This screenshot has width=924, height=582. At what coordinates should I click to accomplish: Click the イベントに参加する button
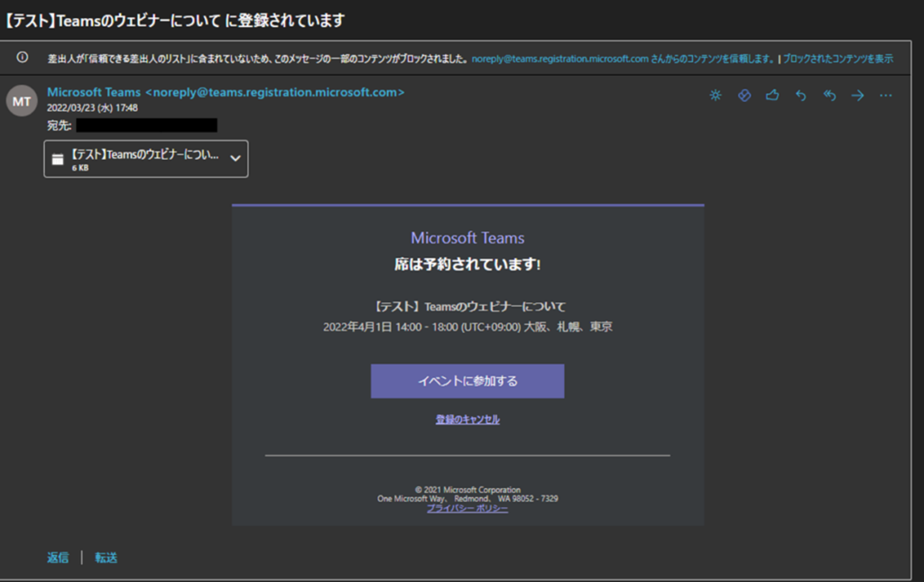pyautogui.click(x=467, y=381)
